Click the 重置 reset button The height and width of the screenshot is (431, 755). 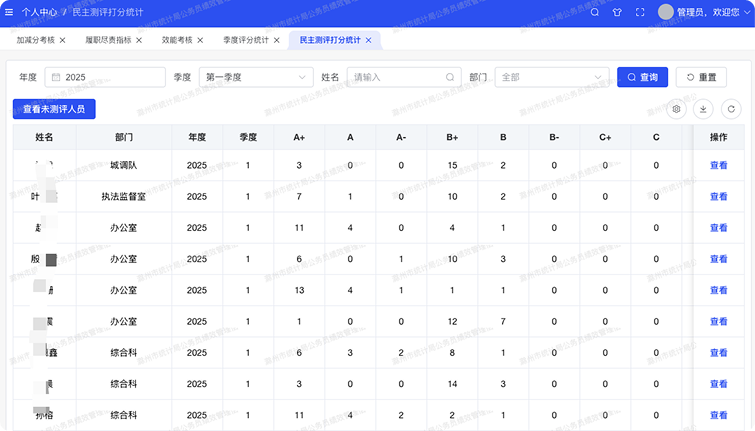pos(701,77)
